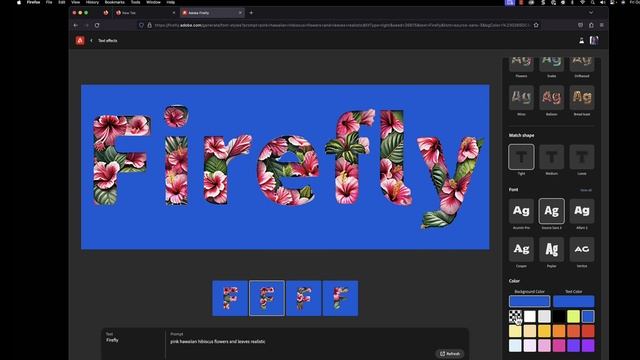This screenshot has width=640, height=360.
Task: Open the Pocket save icon in toolbar
Action: (x=580, y=25)
